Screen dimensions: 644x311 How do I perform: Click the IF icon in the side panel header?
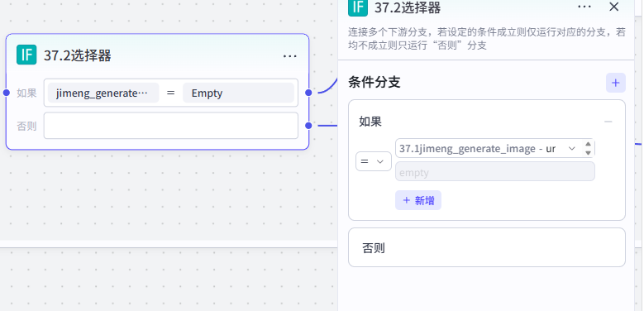[x=358, y=7]
